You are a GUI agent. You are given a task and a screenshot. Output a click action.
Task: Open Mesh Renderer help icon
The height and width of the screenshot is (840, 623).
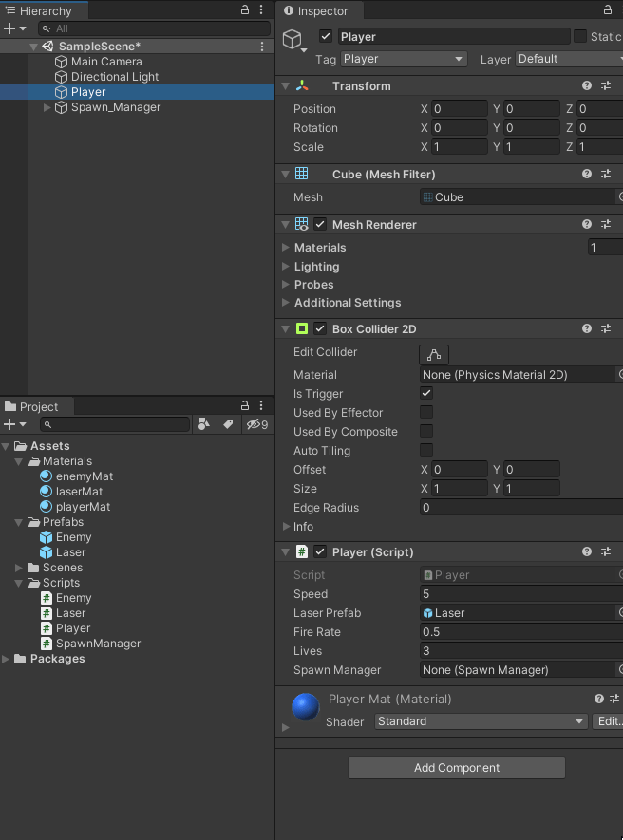coord(587,224)
